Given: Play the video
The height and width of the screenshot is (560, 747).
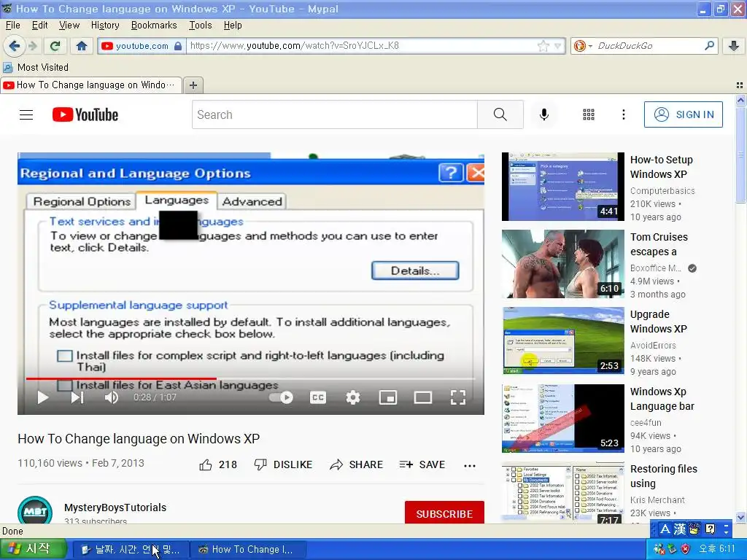Looking at the screenshot, I should [x=43, y=397].
